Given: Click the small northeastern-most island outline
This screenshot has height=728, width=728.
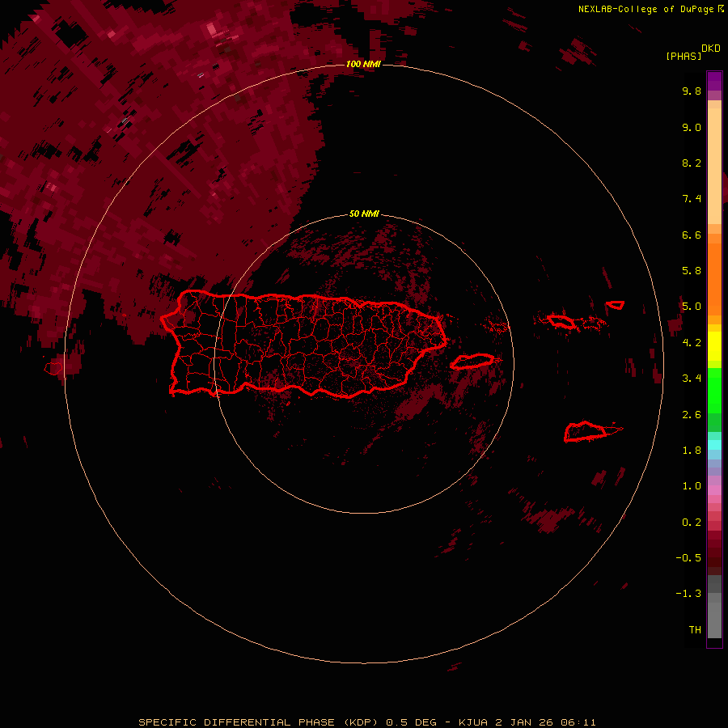Looking at the screenshot, I should point(616,305).
